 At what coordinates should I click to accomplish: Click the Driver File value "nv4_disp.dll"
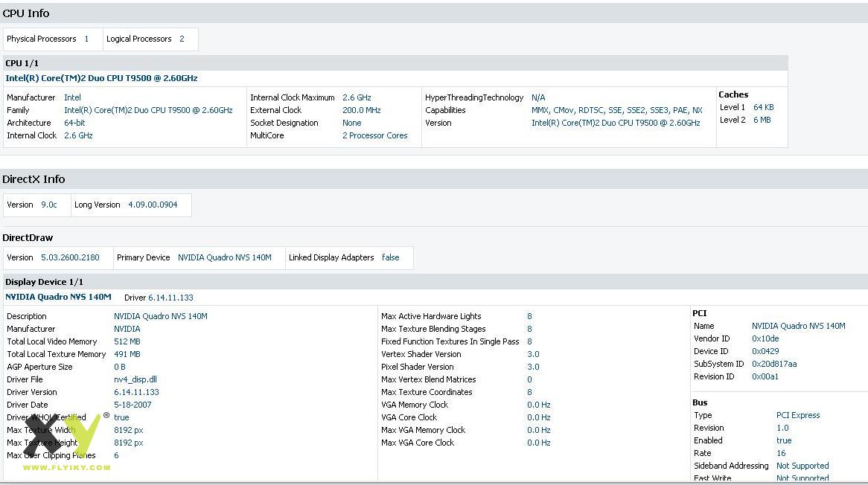point(135,380)
